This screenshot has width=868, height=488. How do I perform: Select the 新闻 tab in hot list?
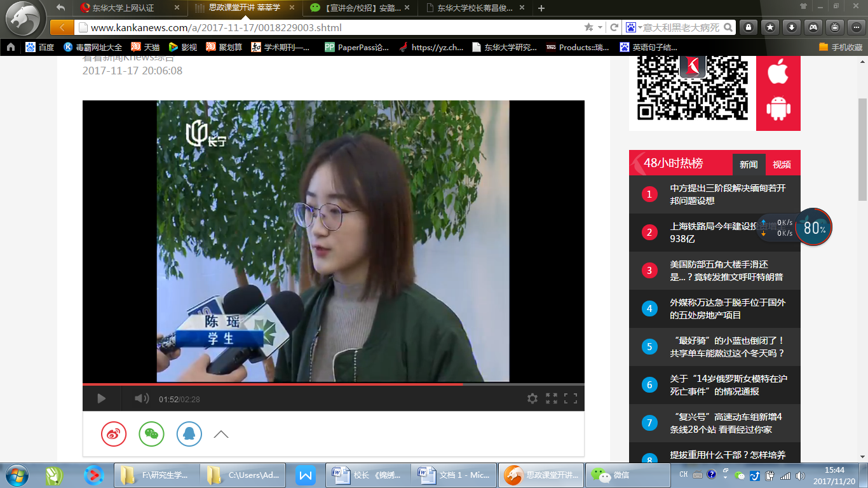(x=749, y=165)
